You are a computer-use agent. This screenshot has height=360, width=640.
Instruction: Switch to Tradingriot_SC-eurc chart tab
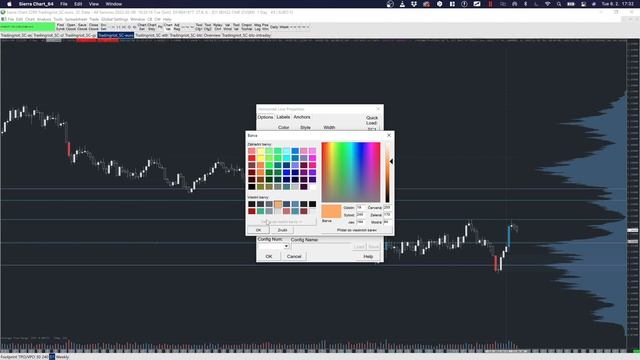pos(116,36)
